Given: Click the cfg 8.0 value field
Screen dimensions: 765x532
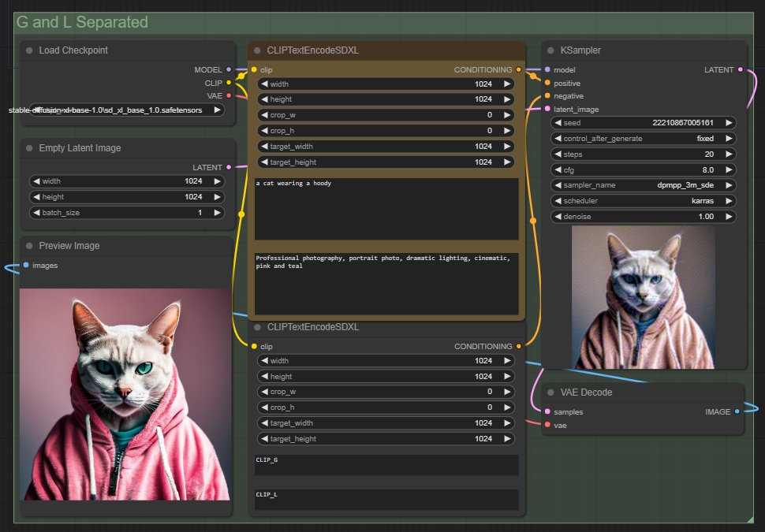Looking at the screenshot, I should 643,169.
